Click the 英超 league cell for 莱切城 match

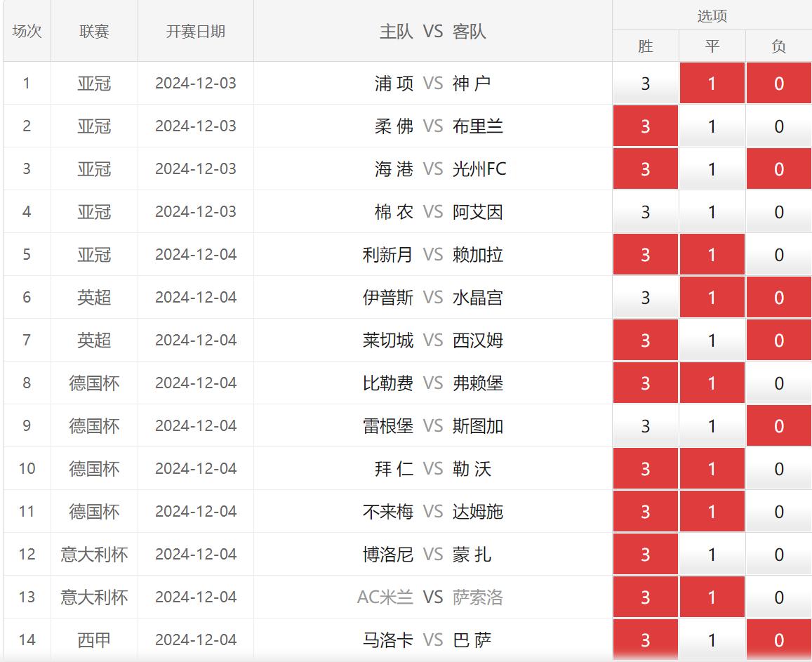(94, 340)
